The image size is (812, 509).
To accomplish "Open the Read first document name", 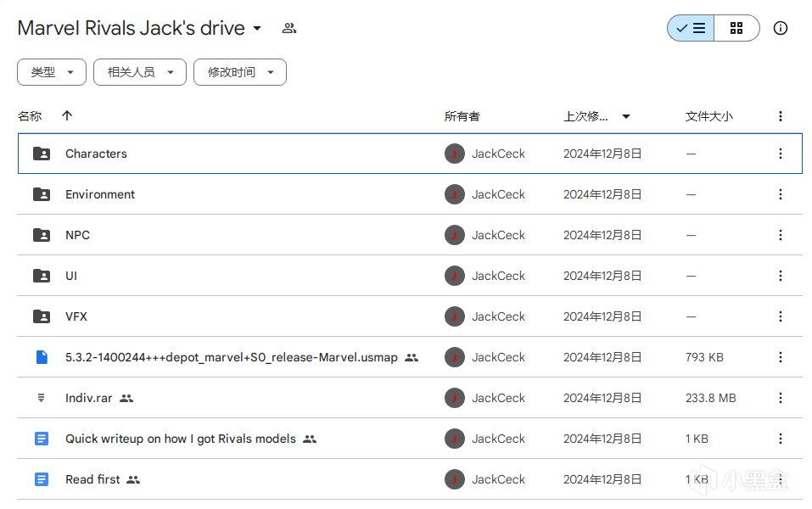I will click(x=92, y=479).
